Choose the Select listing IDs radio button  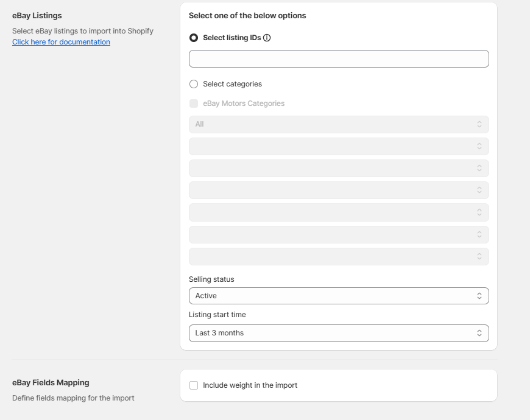click(x=194, y=38)
